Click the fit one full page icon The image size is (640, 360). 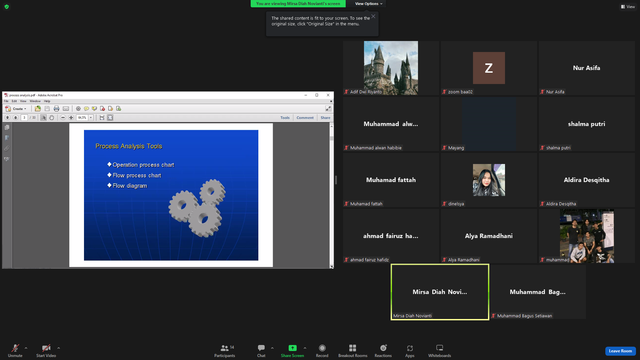(x=110, y=118)
